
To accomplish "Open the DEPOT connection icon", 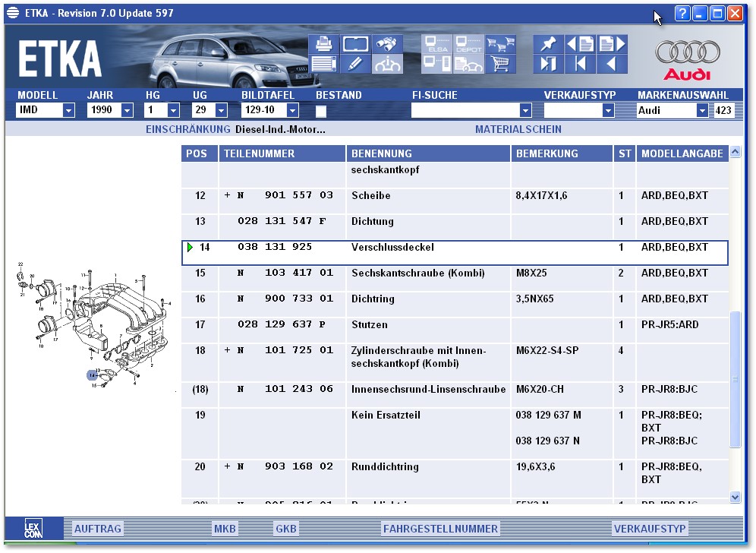I will pyautogui.click(x=468, y=44).
